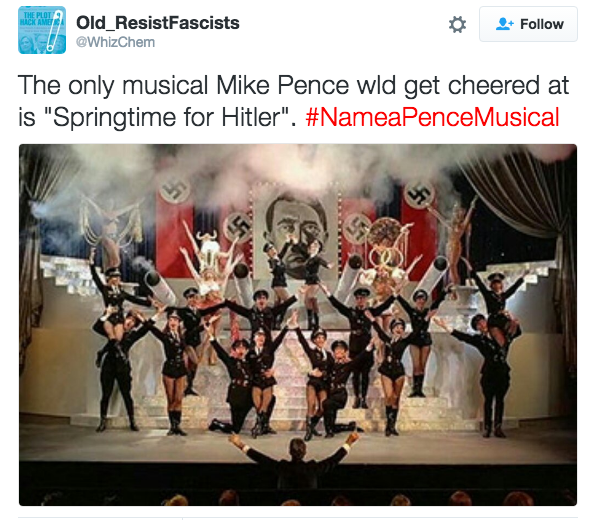Click the red hashtag text in the tweet
The image size is (592, 520).
point(432,117)
